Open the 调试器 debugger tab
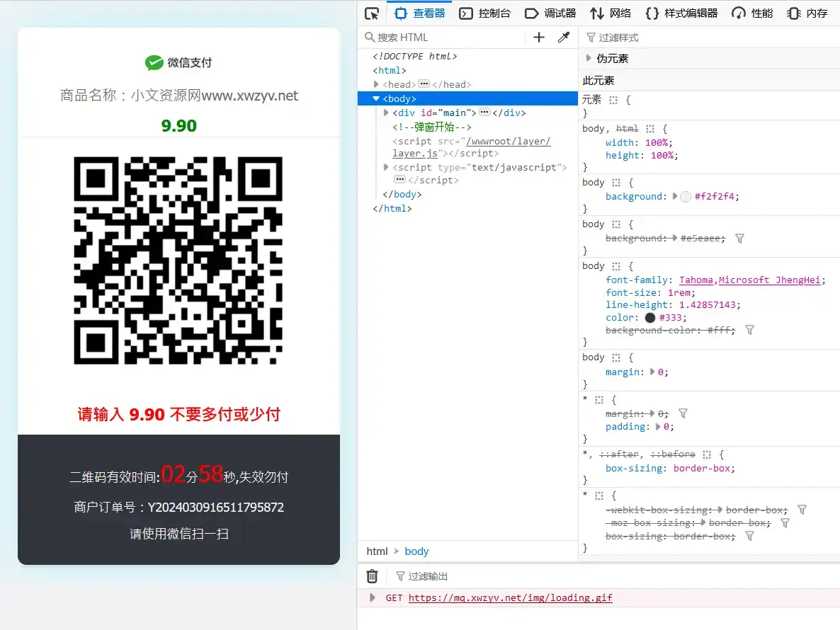840x630 pixels. [x=550, y=13]
